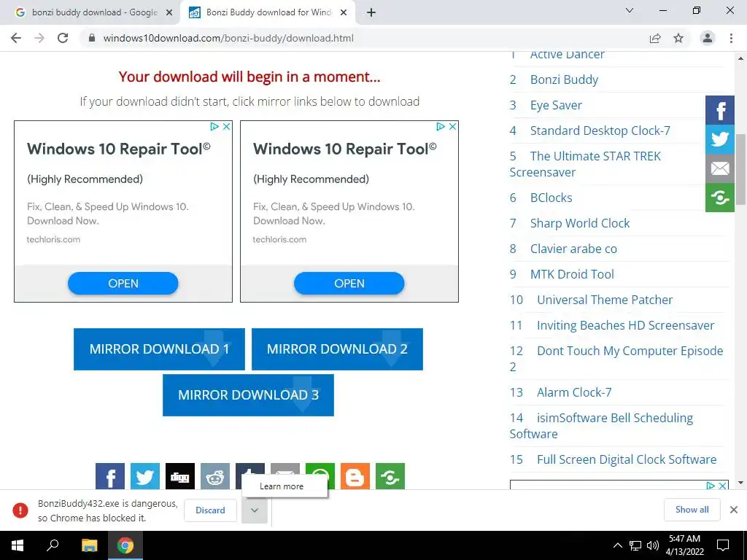Open Alarm Clock-7 link
Image resolution: width=747 pixels, height=560 pixels.
(x=574, y=392)
